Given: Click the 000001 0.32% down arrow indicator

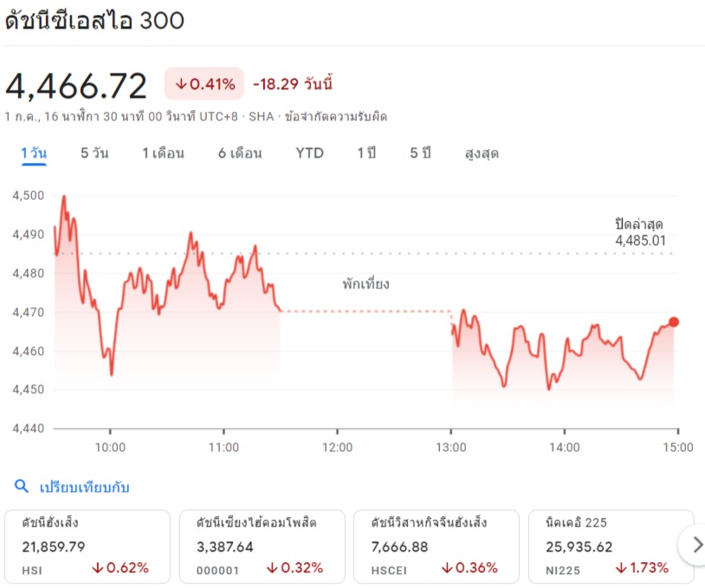Looking at the screenshot, I should pyautogui.click(x=295, y=568).
